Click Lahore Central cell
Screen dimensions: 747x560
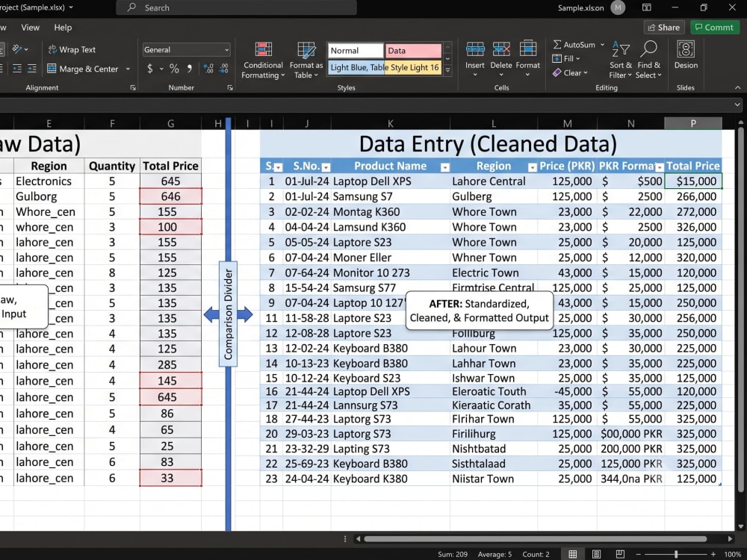tap(493, 181)
